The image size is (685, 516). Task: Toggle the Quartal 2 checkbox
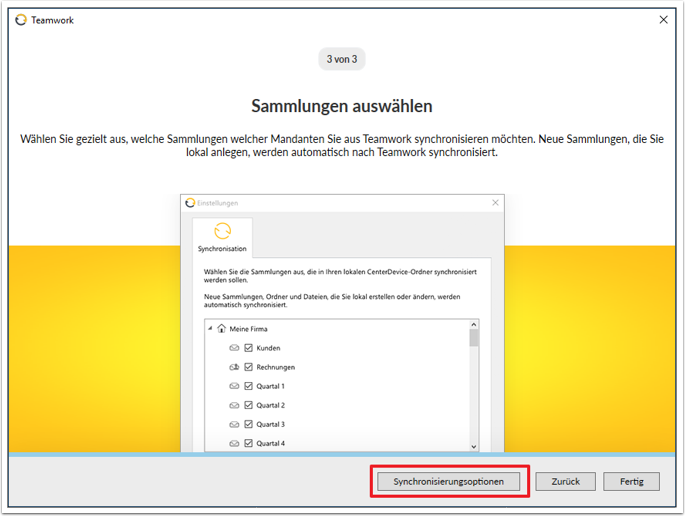249,405
